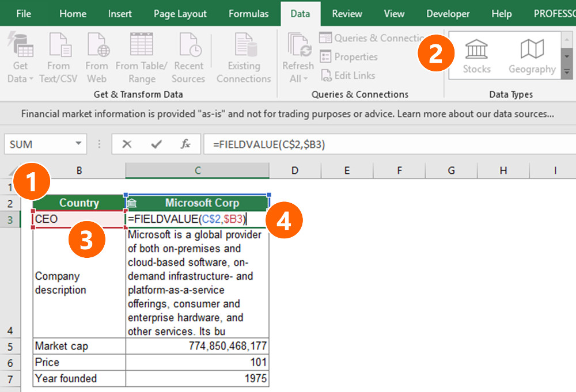Choose From Table/Range
Screen dimensions: 576x392
pos(142,58)
